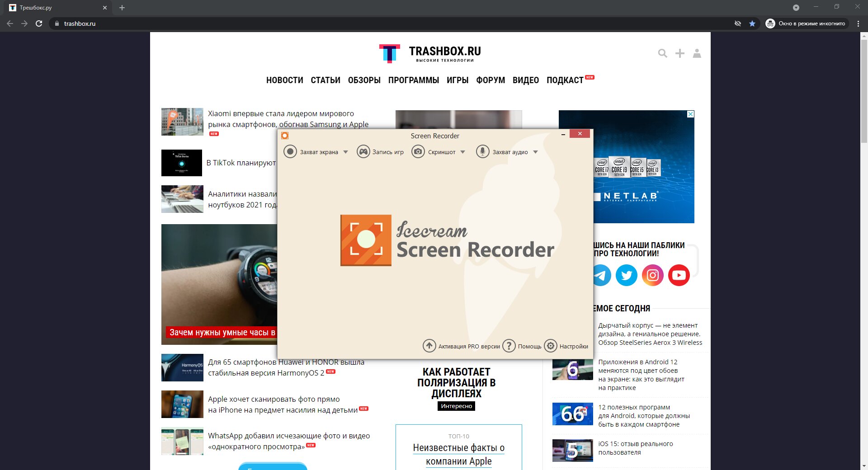The image size is (868, 470).
Task: Open the Chrome three-dot menu
Action: pos(858,23)
